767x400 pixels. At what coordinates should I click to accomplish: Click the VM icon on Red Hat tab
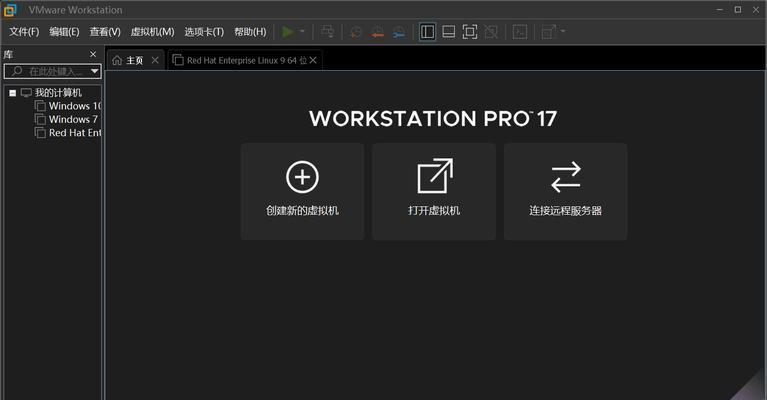(x=178, y=60)
